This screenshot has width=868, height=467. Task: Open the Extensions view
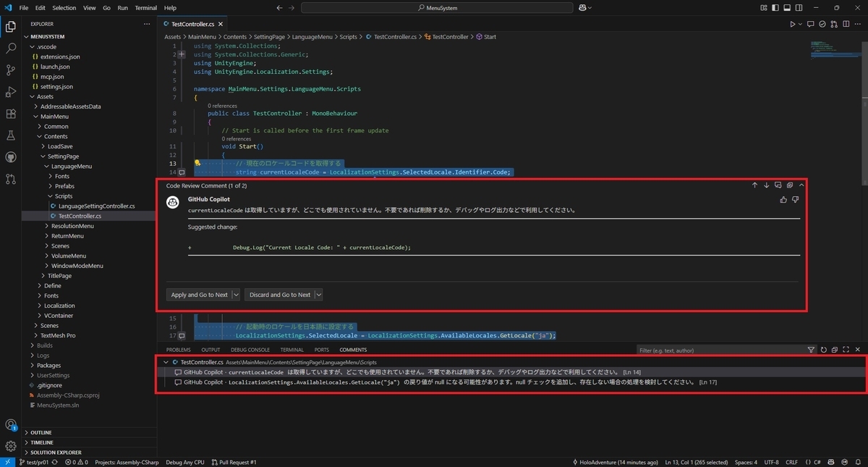coord(11,114)
